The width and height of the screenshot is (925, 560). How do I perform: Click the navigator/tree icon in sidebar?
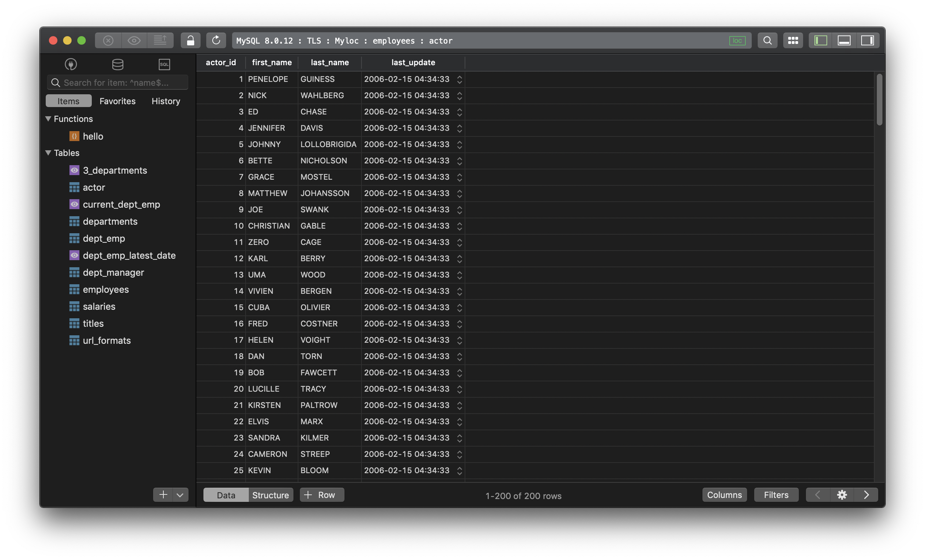pyautogui.click(x=70, y=64)
